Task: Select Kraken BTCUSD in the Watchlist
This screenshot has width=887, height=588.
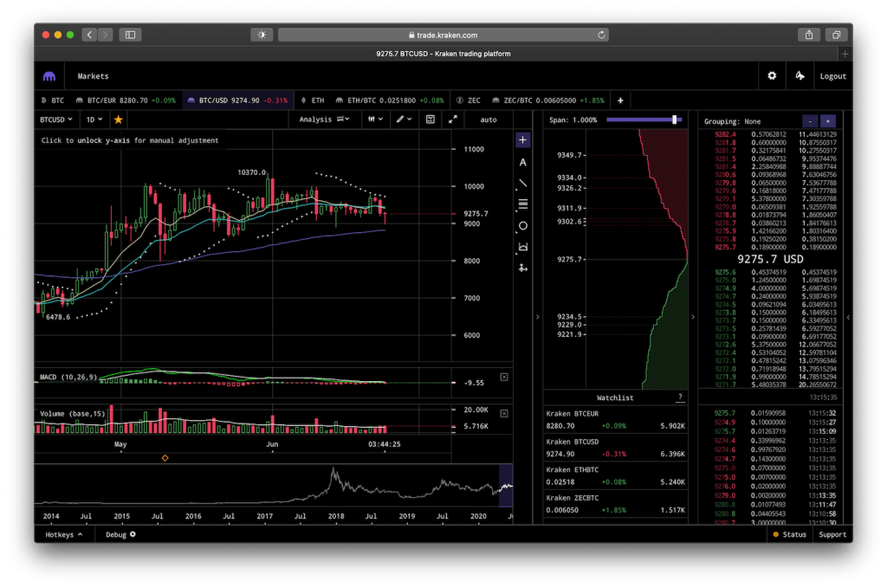Action: coord(616,448)
